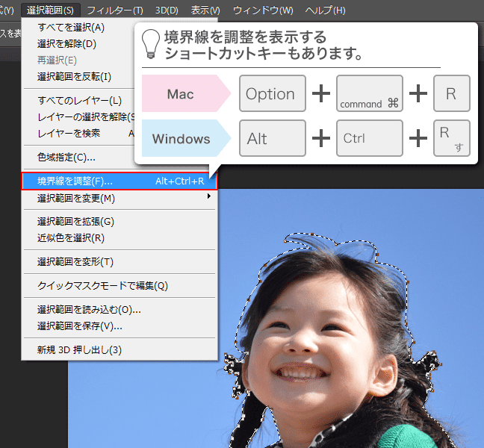484x448 pixels.
Task: Enable クイックマスクモードで編集(Q) option
Action: coord(102,286)
